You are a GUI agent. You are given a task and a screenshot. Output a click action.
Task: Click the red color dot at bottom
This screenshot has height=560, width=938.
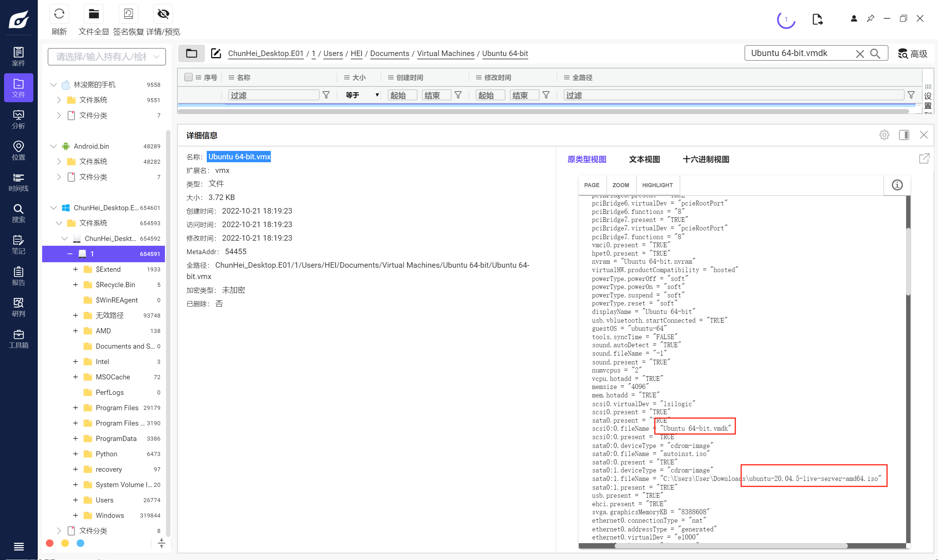49,543
